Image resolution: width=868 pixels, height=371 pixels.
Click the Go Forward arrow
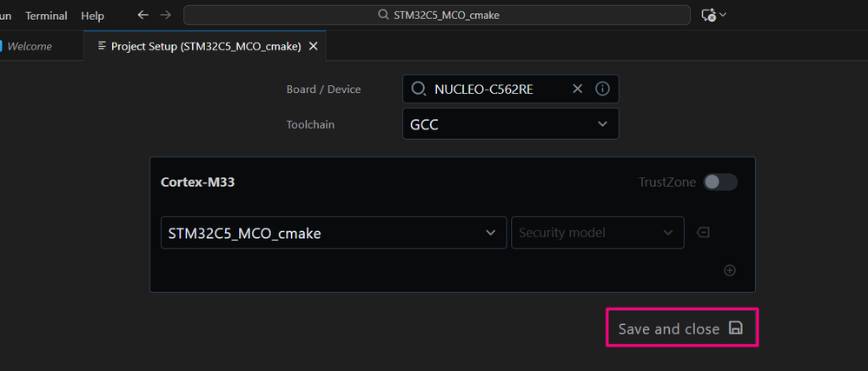166,15
